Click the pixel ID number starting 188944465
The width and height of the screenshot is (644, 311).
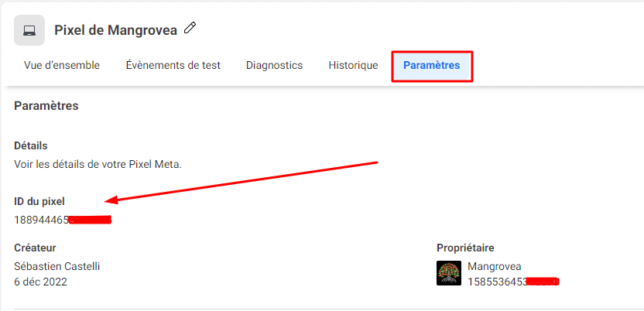63,220
